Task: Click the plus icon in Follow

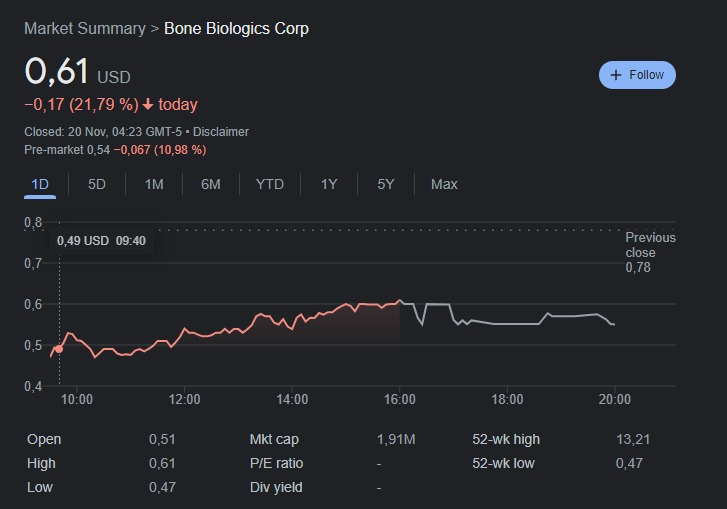Action: 616,75
